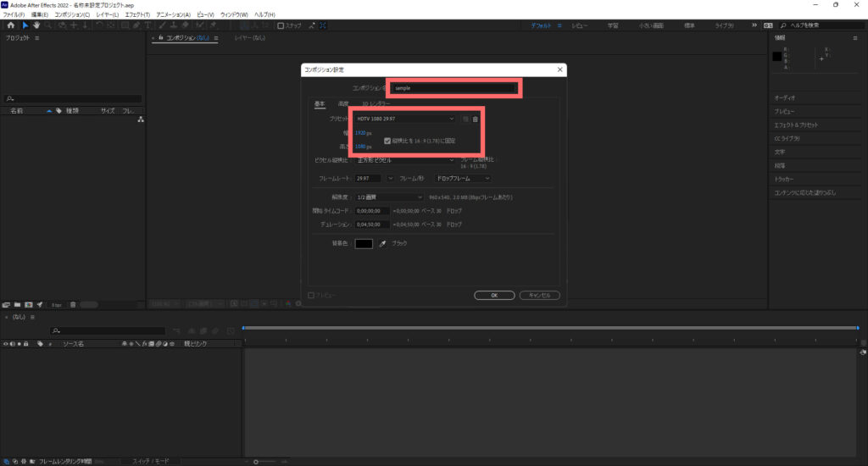Pick background color with the eyedropper

382,244
